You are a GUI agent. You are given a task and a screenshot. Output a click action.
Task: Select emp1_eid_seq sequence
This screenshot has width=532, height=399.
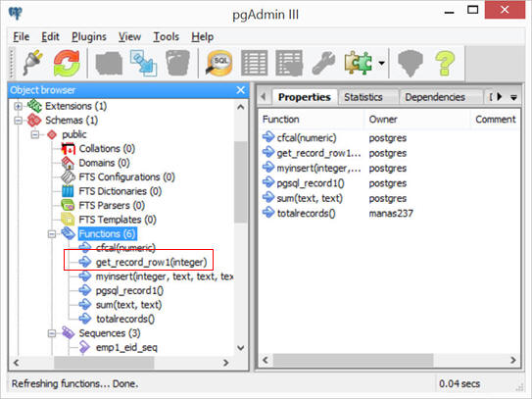click(x=126, y=348)
